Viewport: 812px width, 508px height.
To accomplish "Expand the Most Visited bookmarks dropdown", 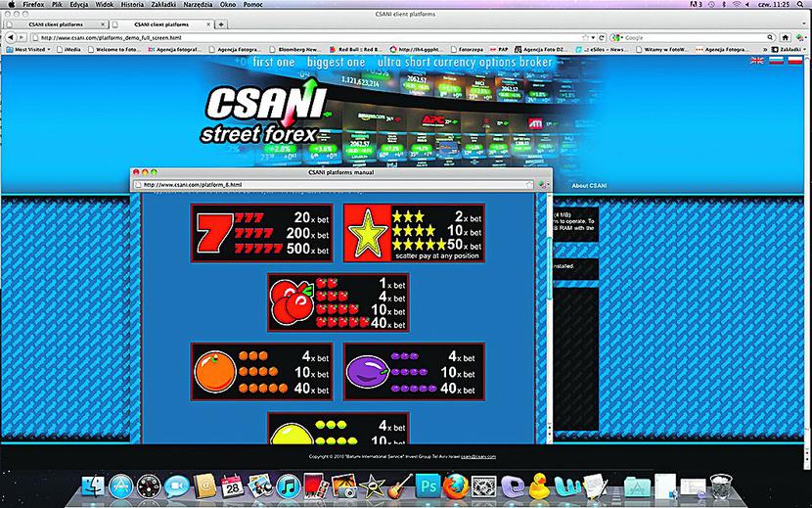I will click(x=30, y=49).
